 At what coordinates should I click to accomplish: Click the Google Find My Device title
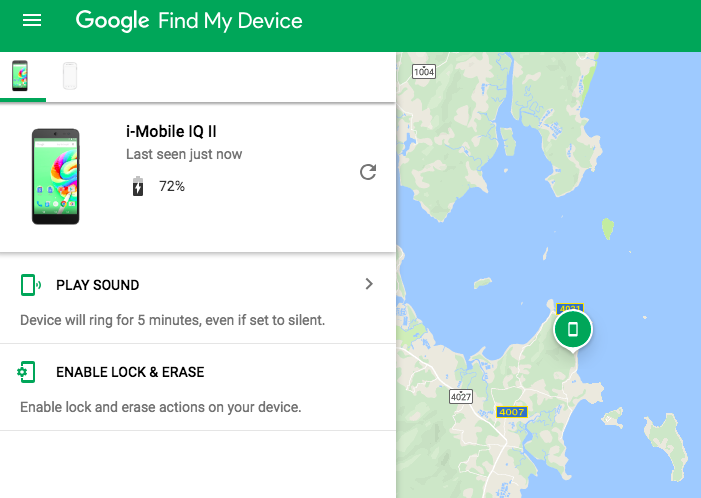pyautogui.click(x=189, y=21)
